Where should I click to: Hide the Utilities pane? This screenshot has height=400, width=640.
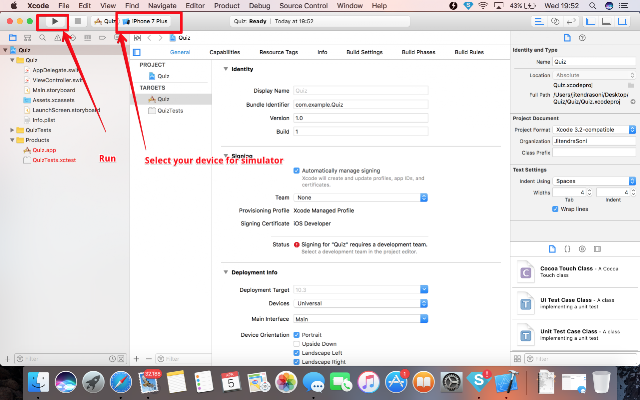click(x=622, y=21)
